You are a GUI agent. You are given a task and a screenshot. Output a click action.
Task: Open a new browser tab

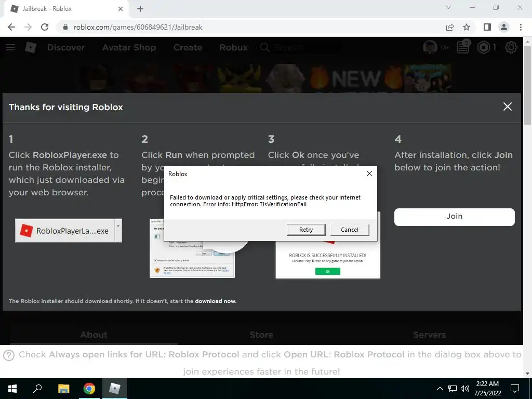click(140, 9)
